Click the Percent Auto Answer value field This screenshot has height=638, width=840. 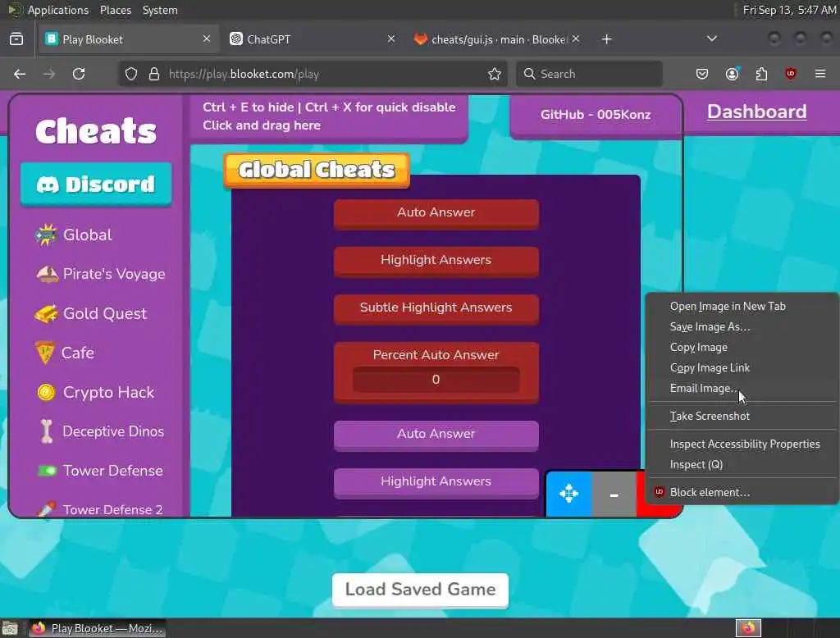pyautogui.click(x=436, y=379)
